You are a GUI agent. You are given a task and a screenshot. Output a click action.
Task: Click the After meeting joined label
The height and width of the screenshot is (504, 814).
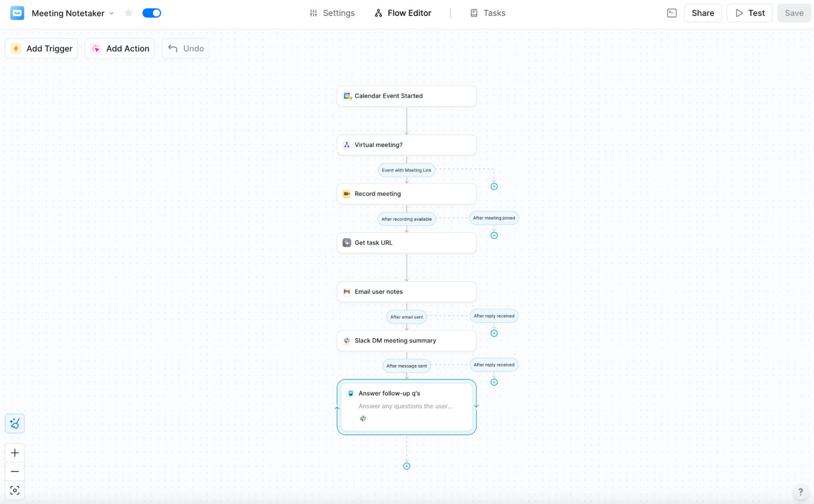pyautogui.click(x=494, y=218)
